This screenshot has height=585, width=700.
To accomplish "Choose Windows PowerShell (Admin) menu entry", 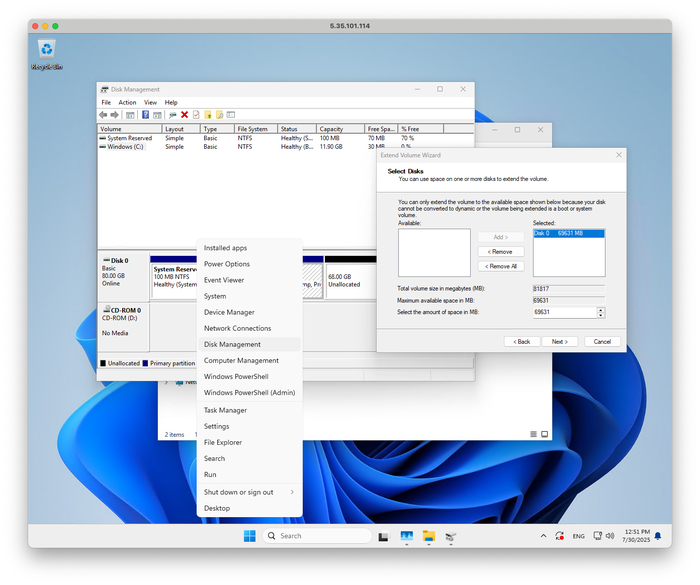I will pos(249,393).
